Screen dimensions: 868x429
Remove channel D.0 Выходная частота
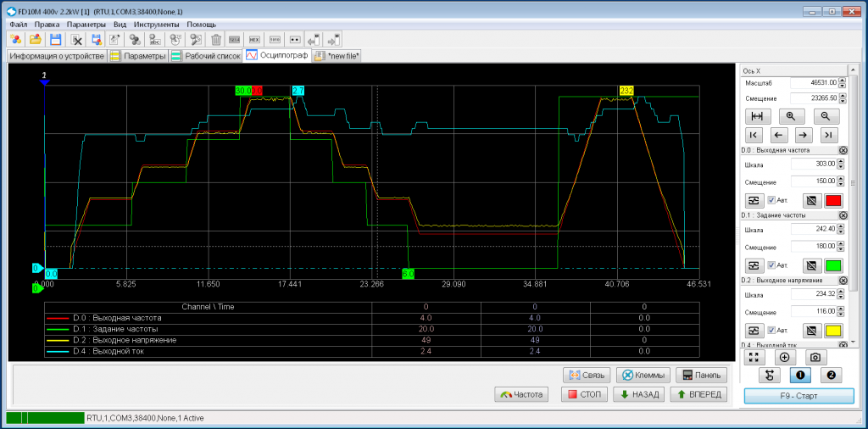click(x=843, y=150)
